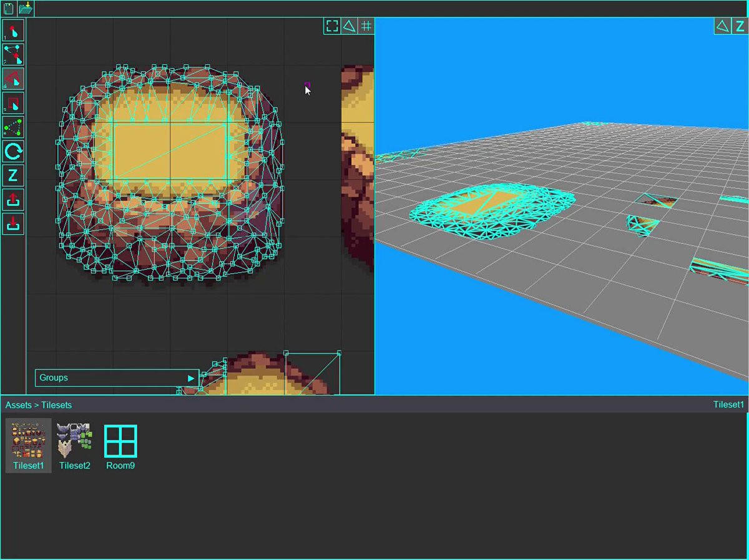Open the Groups bar

[117, 378]
